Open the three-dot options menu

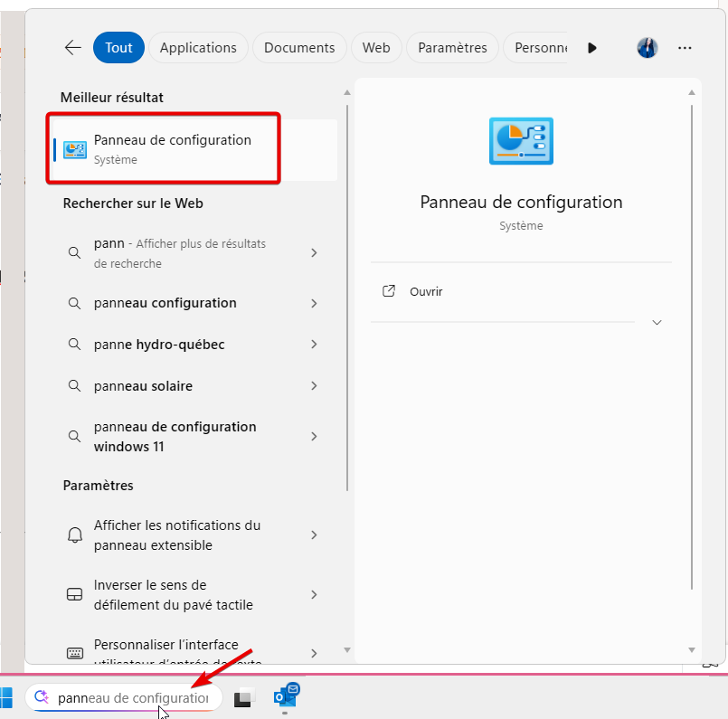[x=685, y=48]
